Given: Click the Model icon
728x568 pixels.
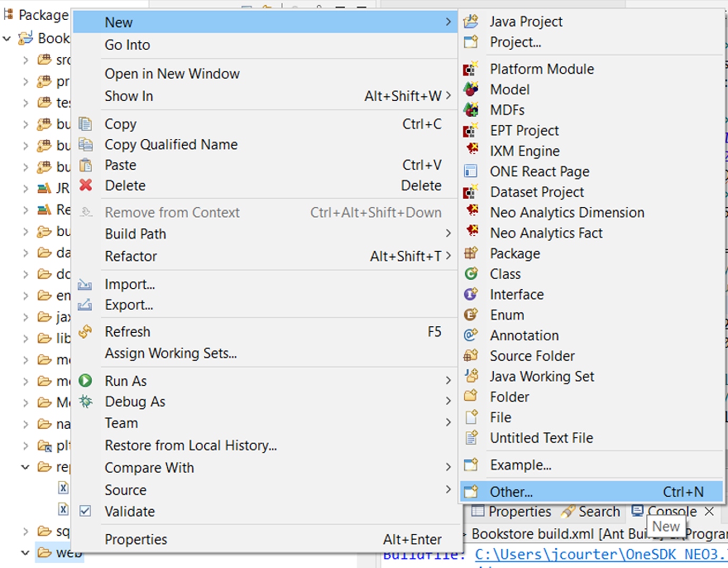Looking at the screenshot, I should pos(471,89).
